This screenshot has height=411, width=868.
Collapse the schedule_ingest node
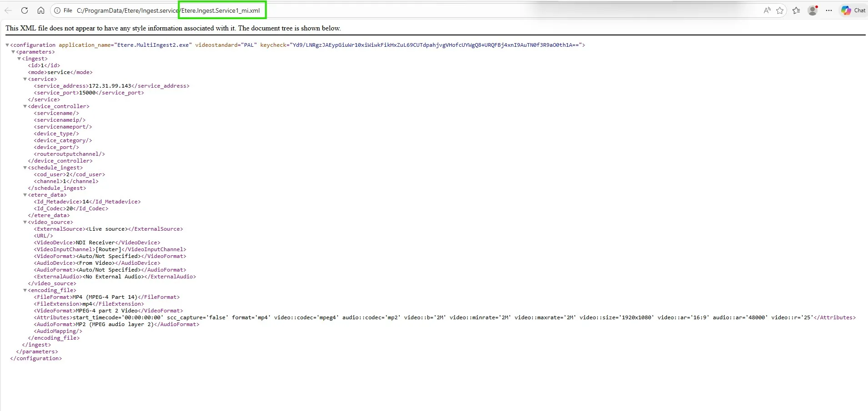[x=25, y=168]
